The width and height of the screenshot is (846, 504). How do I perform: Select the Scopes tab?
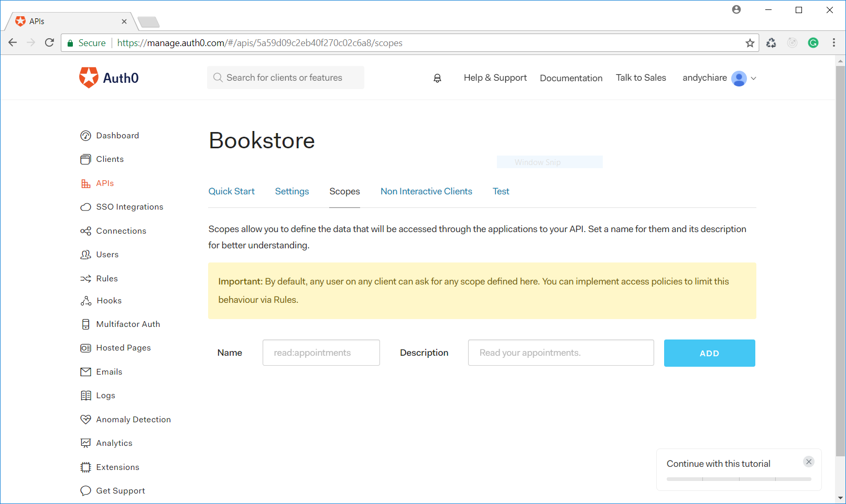[x=345, y=191]
